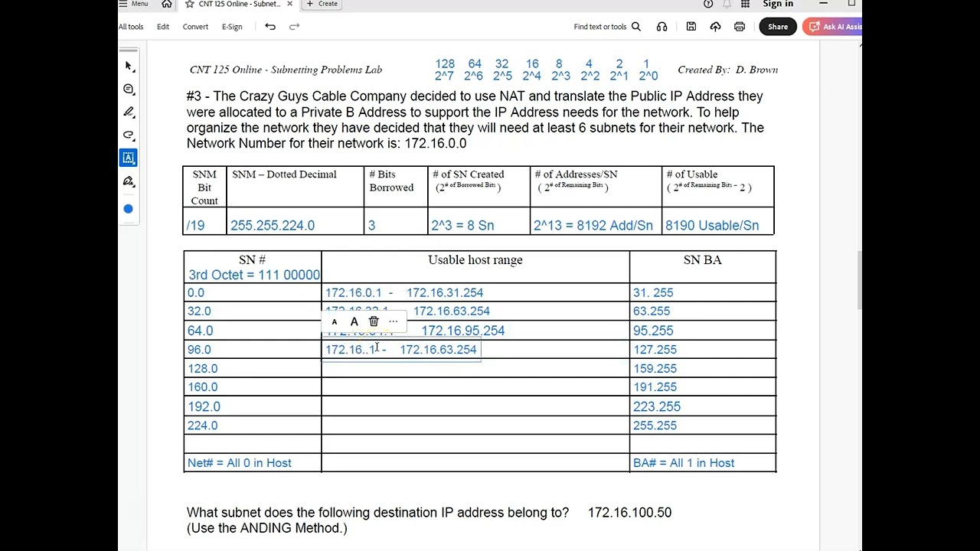Screen dimensions: 980x551
Task: Click the 'Net# = All 0 in Host' note
Action: [x=240, y=463]
